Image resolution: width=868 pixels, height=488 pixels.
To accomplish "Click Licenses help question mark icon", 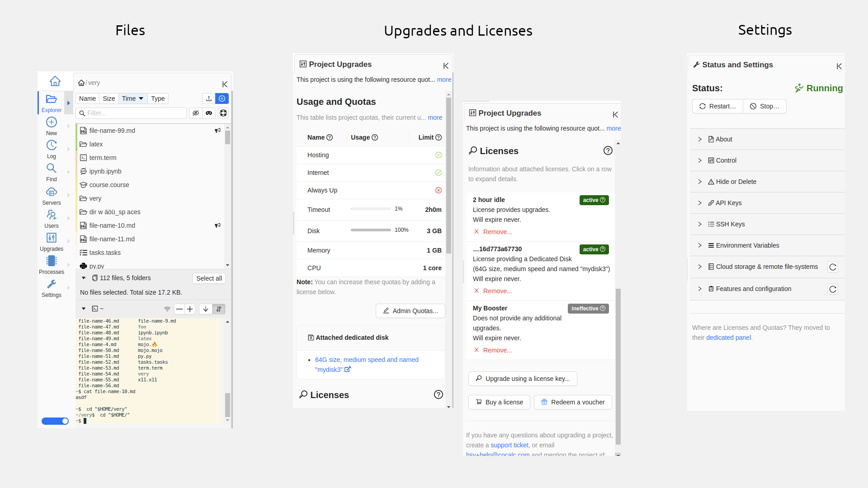I will click(x=608, y=150).
